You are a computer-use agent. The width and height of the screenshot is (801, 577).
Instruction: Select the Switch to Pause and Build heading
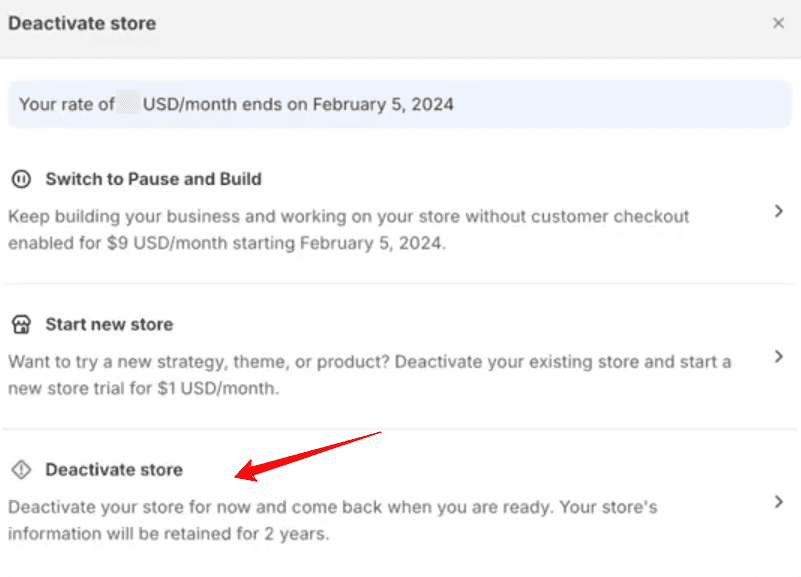click(153, 179)
